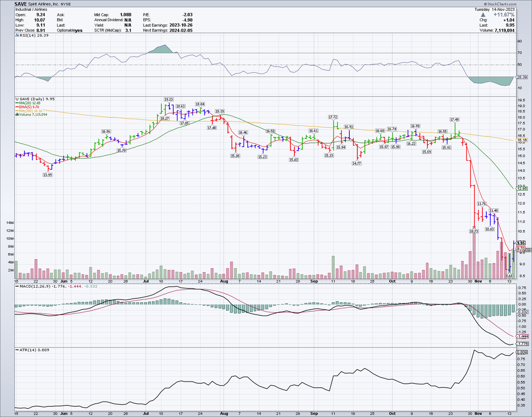Click the 12.85 MA flag on price axis
Screen dimensions: 532x417
523,188
